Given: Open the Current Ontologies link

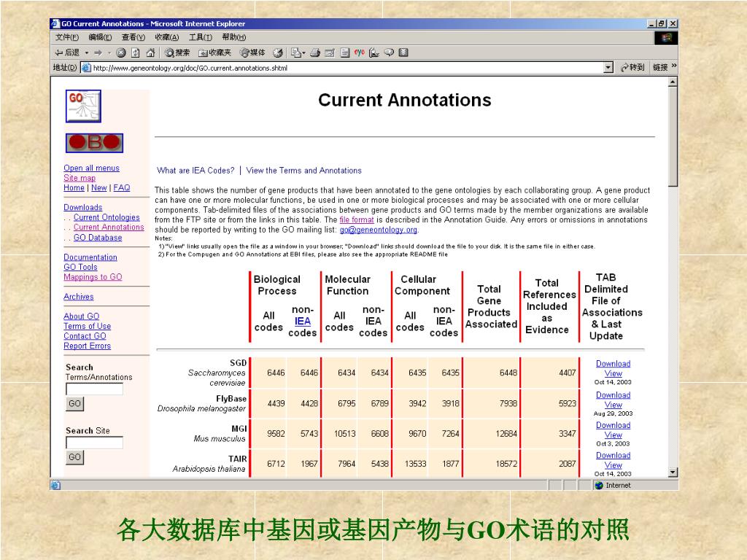Looking at the screenshot, I should [x=107, y=217].
